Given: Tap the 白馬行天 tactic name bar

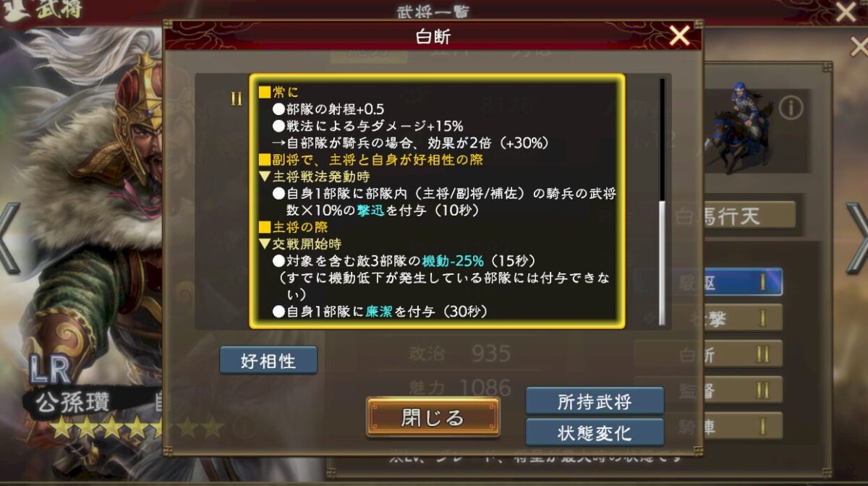Looking at the screenshot, I should point(716,215).
